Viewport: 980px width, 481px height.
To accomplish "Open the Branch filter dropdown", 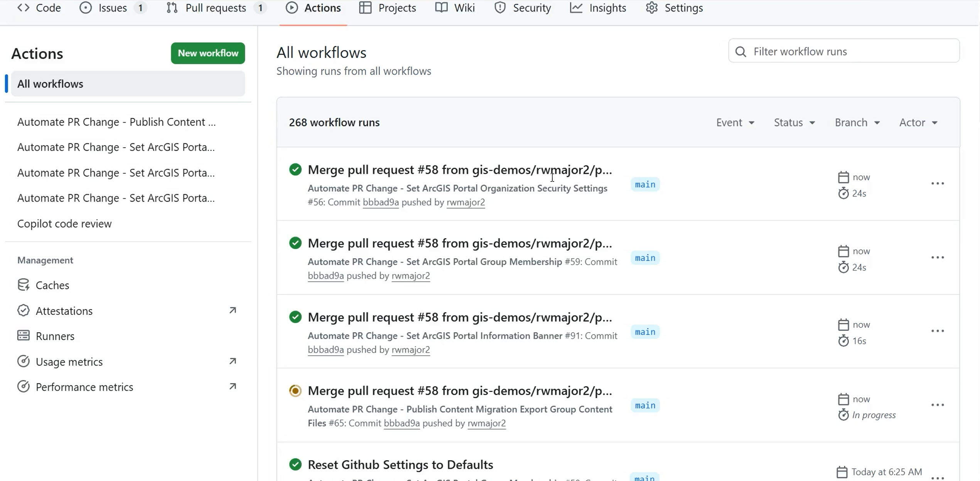I will (x=857, y=122).
